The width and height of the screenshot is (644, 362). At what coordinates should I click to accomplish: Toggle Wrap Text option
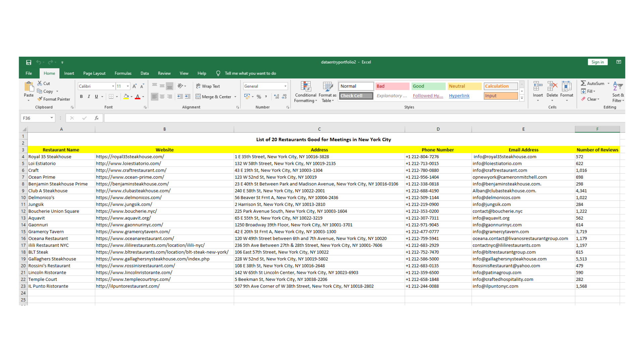(x=208, y=86)
